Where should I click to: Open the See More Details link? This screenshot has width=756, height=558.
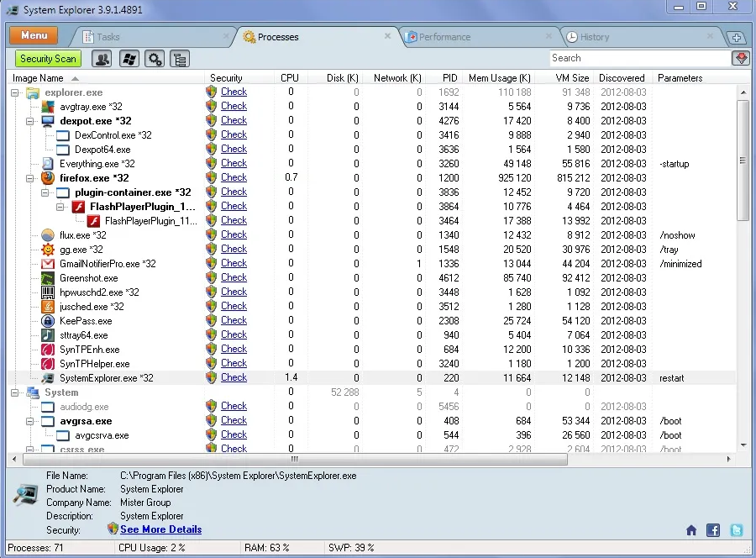161,529
